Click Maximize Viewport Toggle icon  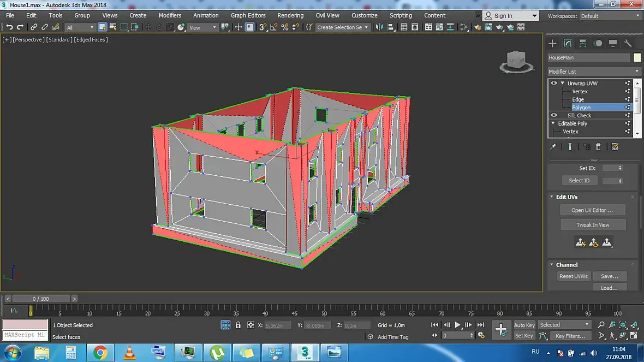click(634, 336)
